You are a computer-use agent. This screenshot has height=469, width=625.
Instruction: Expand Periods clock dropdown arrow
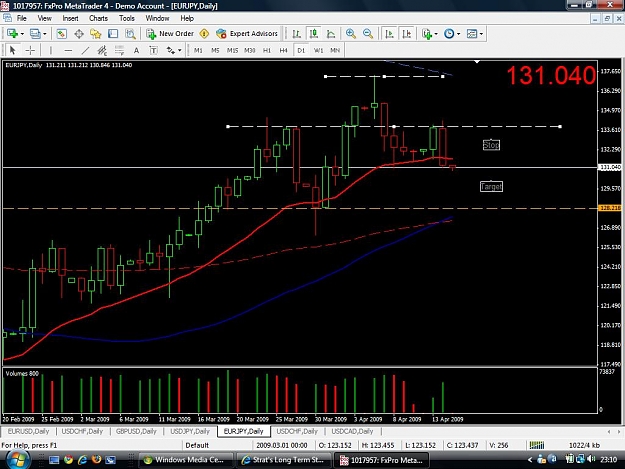[458, 34]
